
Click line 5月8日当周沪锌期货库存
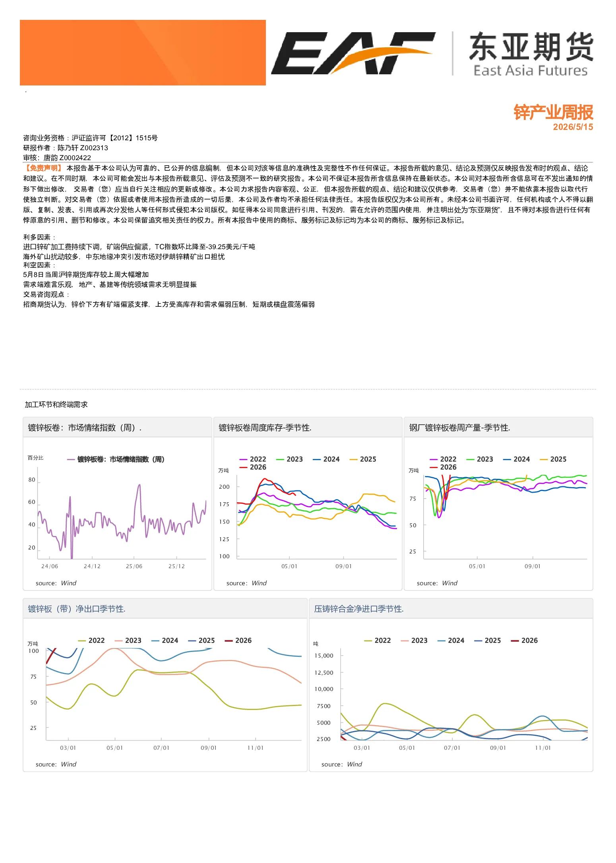(x=86, y=275)
